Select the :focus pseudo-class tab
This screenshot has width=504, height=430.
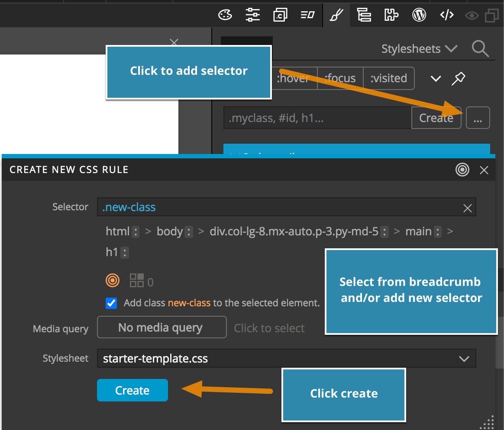(340, 78)
